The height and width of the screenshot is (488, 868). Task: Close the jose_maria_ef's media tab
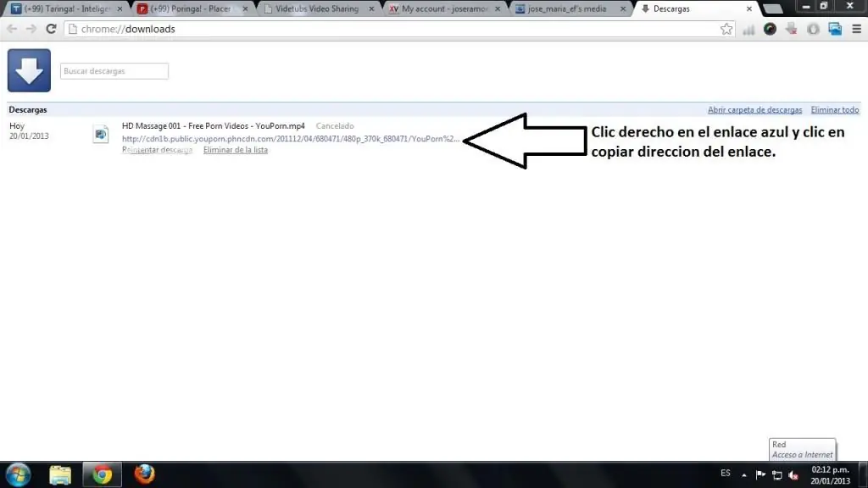(x=623, y=8)
